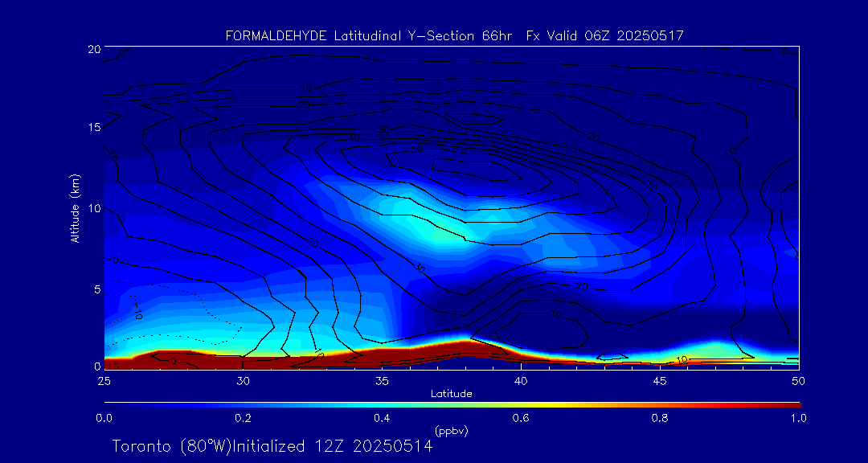Click altitude axis tick label "20"

point(93,48)
